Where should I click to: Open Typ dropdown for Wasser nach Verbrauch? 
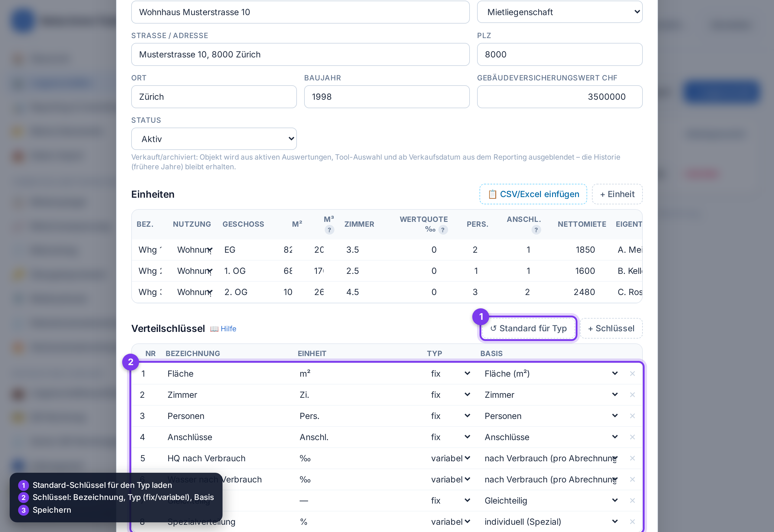(x=450, y=479)
